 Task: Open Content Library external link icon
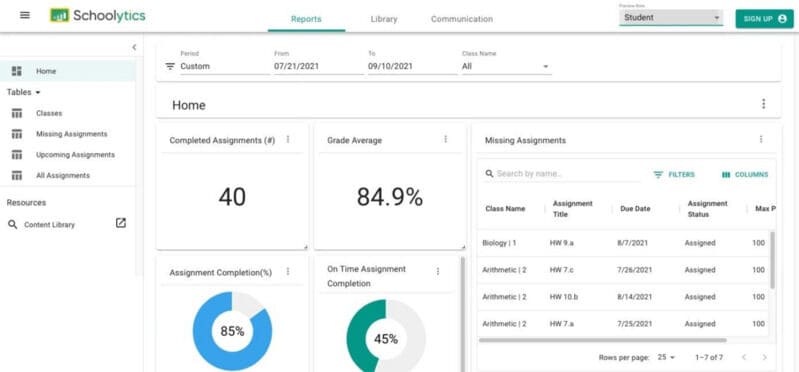(121, 223)
